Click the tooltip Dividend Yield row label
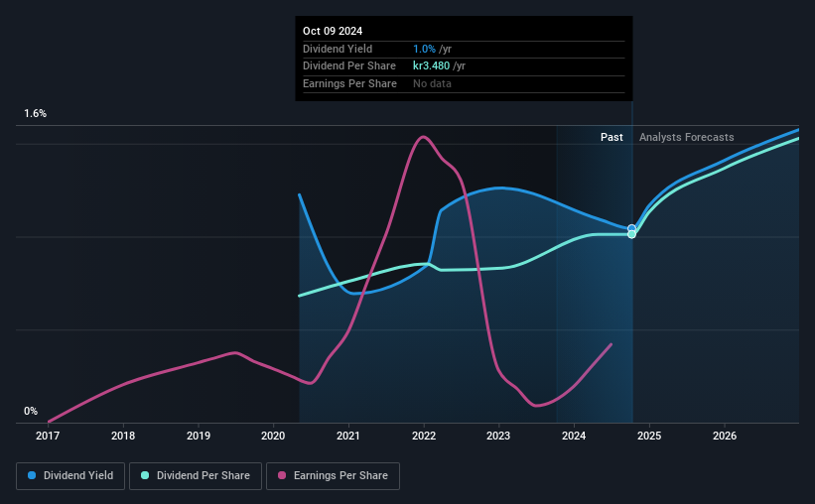The image size is (815, 504). tap(338, 49)
